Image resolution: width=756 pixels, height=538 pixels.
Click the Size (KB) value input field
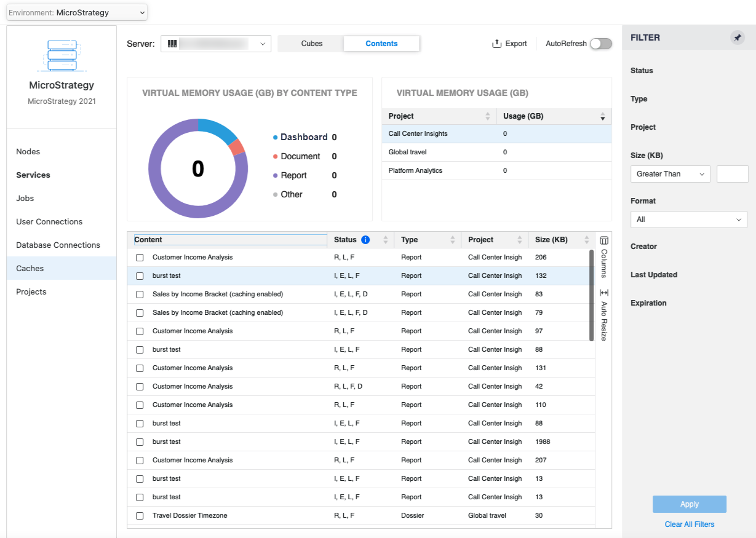tap(732, 174)
